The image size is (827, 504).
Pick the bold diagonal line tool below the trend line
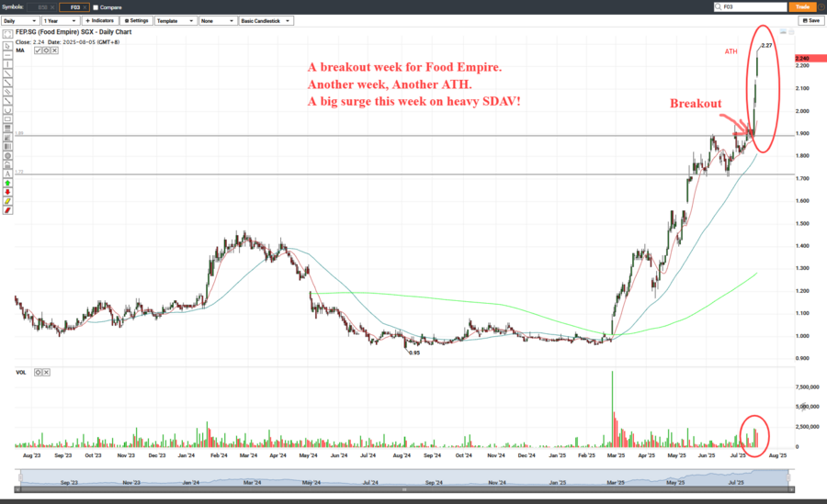tap(7, 83)
